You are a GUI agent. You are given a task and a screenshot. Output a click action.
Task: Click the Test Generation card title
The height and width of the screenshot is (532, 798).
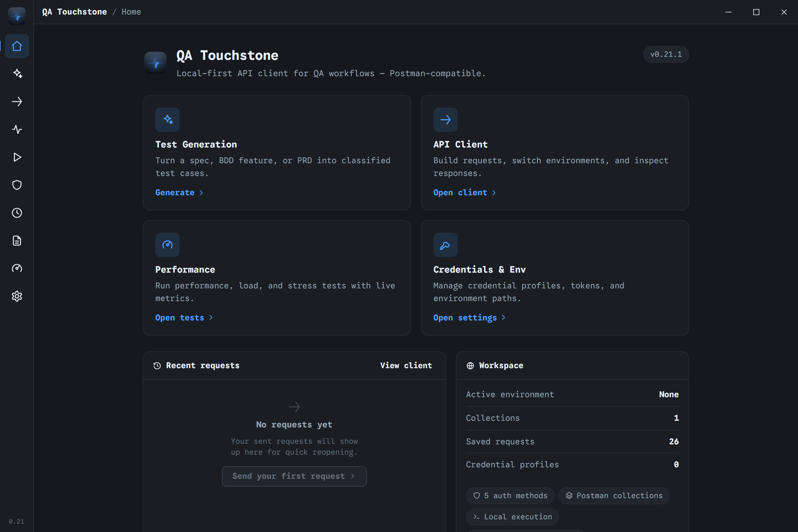coord(196,144)
